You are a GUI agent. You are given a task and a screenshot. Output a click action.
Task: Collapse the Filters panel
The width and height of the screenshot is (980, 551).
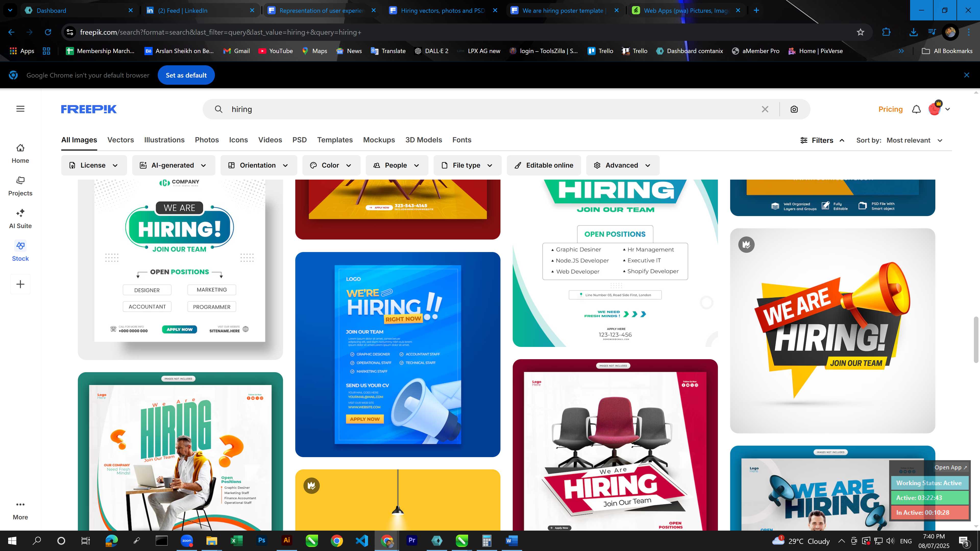click(x=822, y=140)
